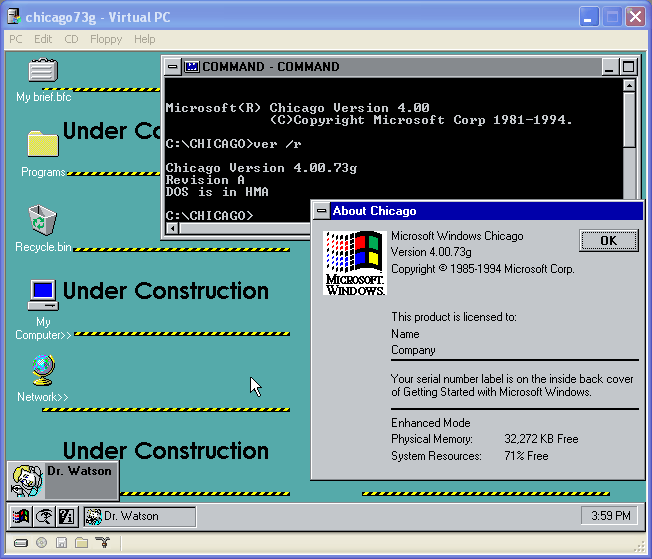
Task: Click the floppy disk status icon in Virtual PC
Action: (61, 542)
